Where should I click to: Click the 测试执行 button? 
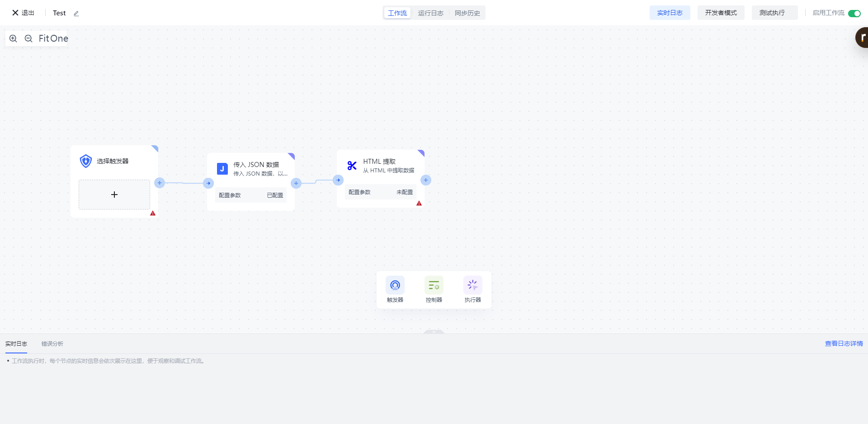[x=772, y=13]
